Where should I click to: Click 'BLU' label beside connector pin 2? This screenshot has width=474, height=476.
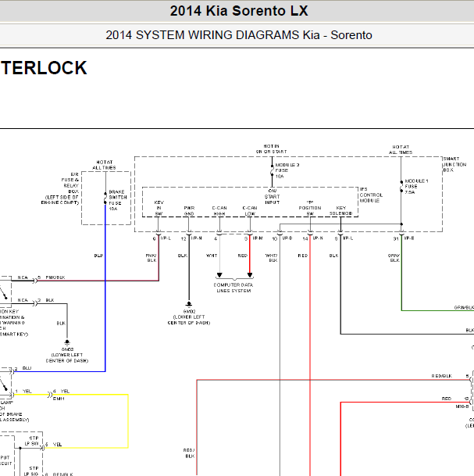coord(27,368)
